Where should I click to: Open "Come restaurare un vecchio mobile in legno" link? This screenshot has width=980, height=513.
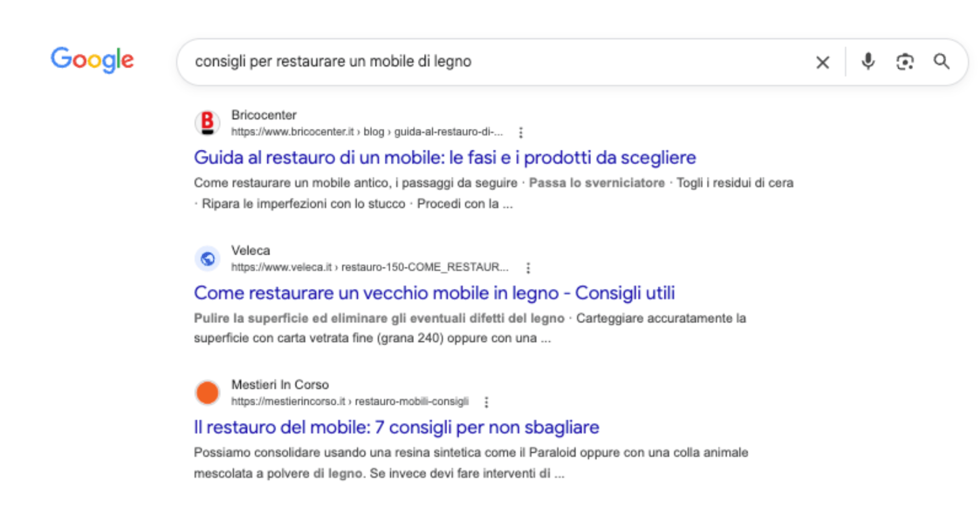click(x=434, y=293)
